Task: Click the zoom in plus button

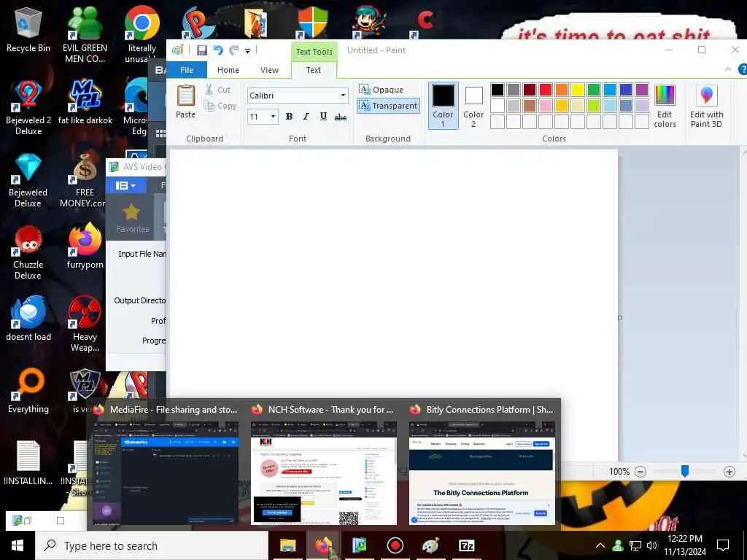Action: point(729,472)
